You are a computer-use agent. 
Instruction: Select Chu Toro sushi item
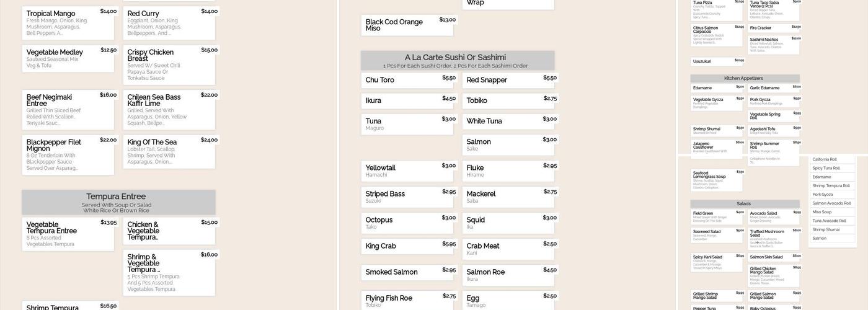pos(407,81)
